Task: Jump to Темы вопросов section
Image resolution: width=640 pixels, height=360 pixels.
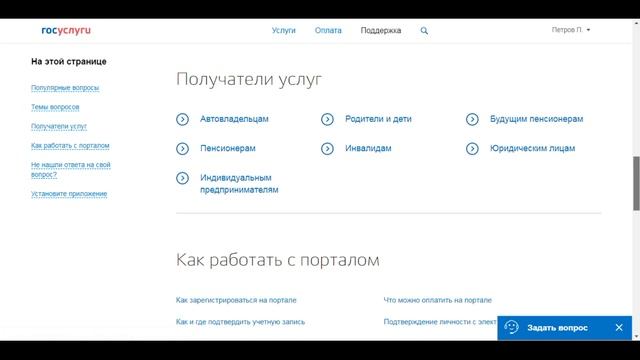Action: pyautogui.click(x=55, y=107)
